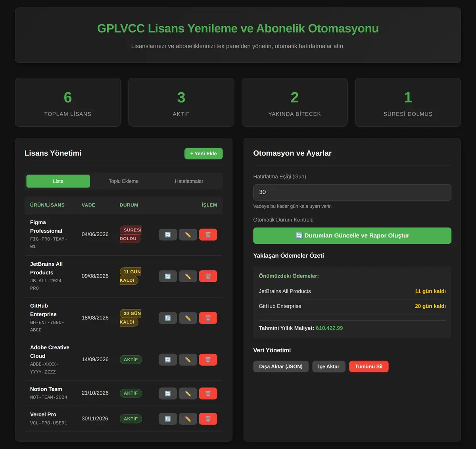Focus the Hatırlatma Eşiği input field
The image size is (476, 449).
coord(352,192)
